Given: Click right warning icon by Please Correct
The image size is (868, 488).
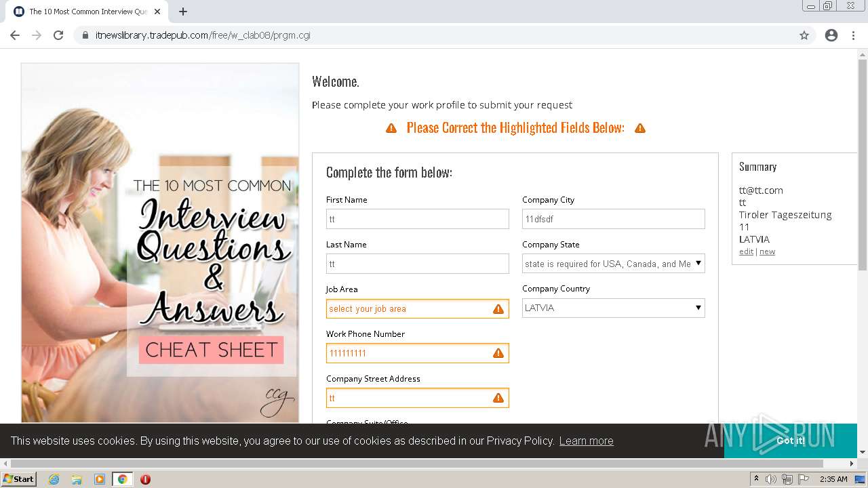Looking at the screenshot, I should (x=639, y=128).
